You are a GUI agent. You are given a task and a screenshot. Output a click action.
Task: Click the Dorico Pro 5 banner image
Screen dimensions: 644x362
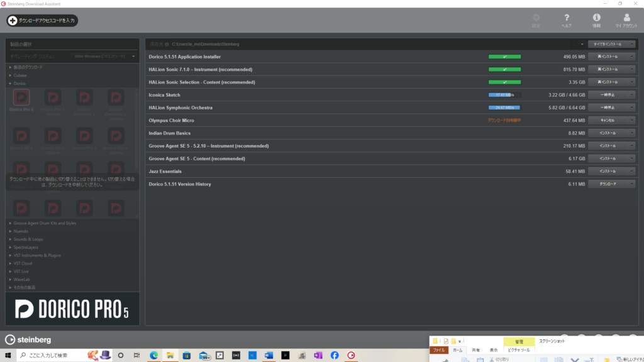[72, 309]
